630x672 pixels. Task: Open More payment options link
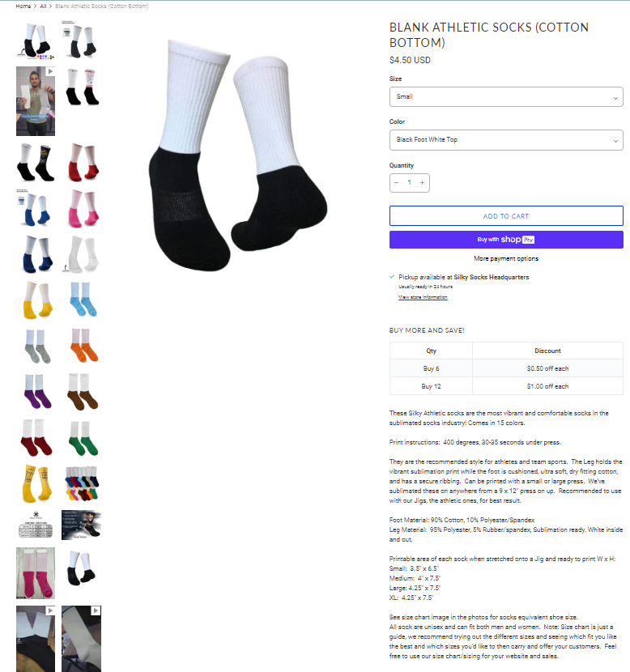coord(506,258)
